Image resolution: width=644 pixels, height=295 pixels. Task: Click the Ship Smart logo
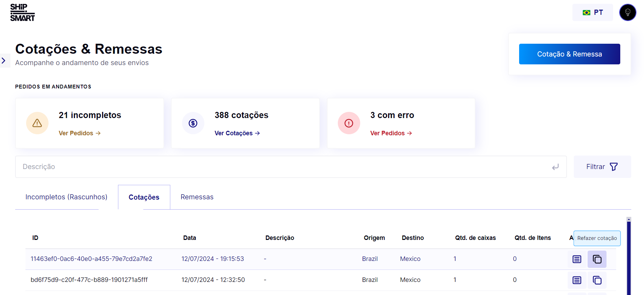pyautogui.click(x=22, y=13)
